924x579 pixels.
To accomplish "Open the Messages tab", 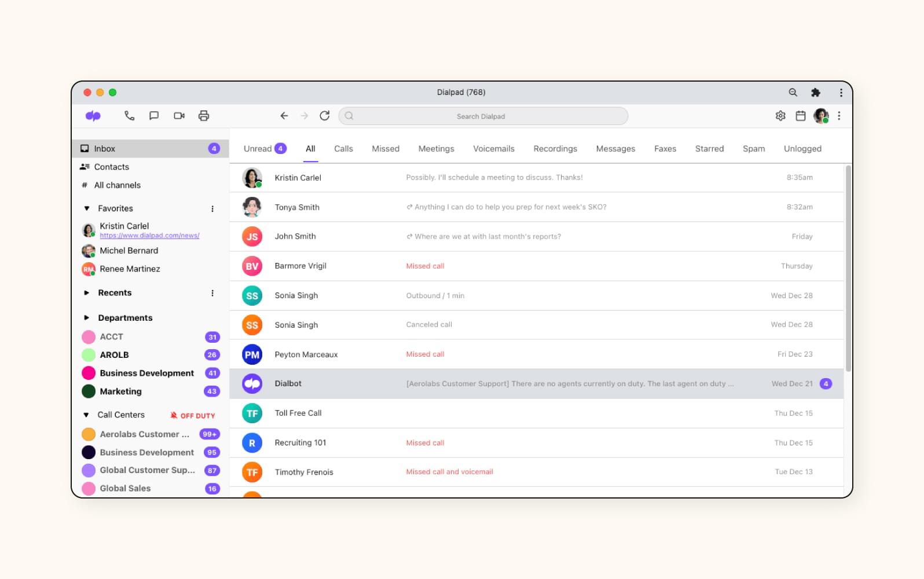I will click(615, 149).
